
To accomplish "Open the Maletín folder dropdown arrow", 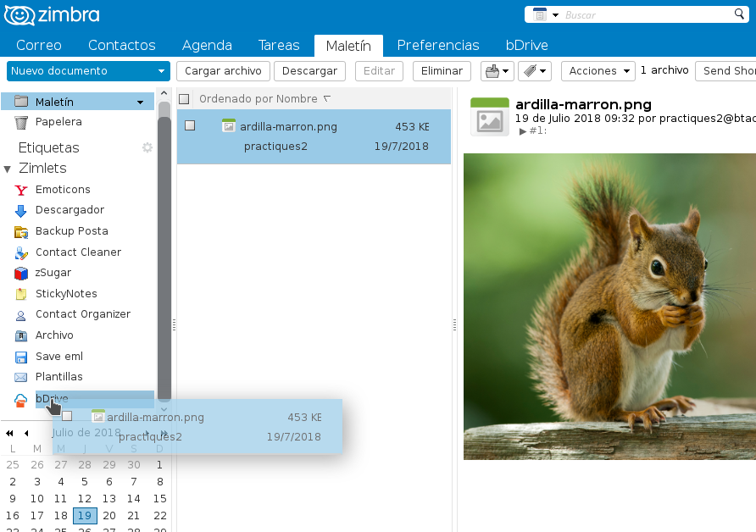I will coord(141,103).
